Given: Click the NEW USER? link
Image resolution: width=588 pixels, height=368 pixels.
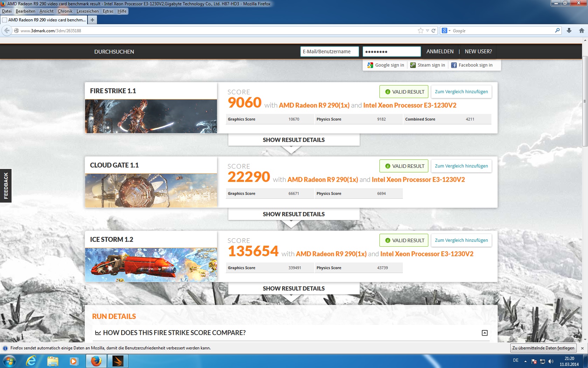Looking at the screenshot, I should (x=478, y=52).
